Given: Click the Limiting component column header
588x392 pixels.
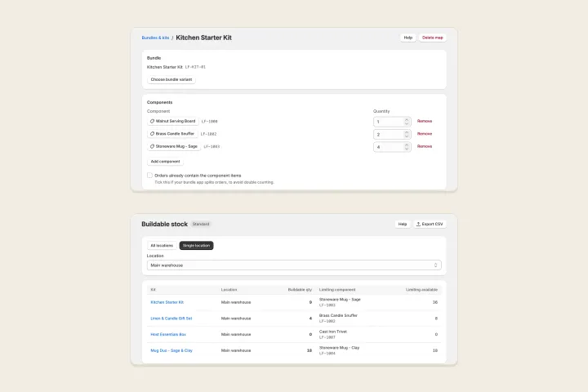Looking at the screenshot, I should coord(337,290).
